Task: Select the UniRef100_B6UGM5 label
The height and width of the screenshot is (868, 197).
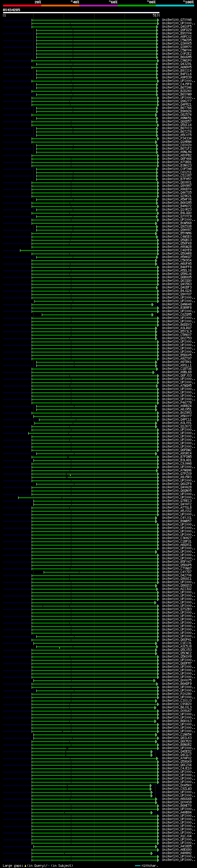Action: (x=177, y=57)
